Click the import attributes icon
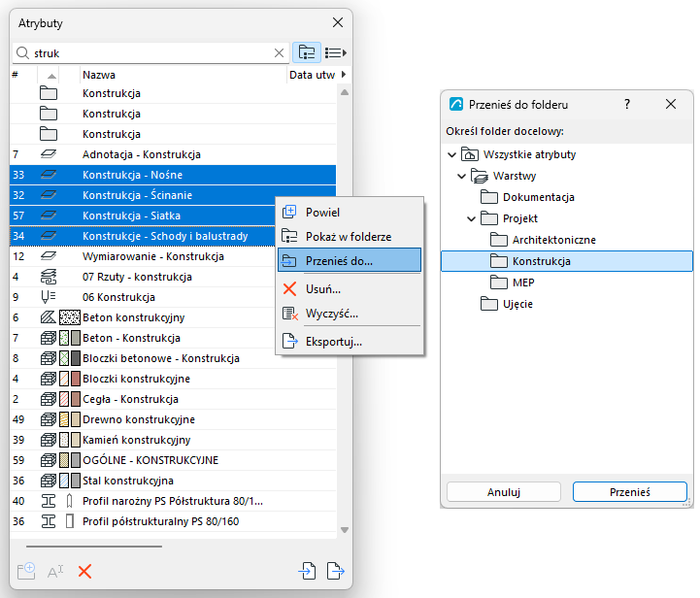 307,571
